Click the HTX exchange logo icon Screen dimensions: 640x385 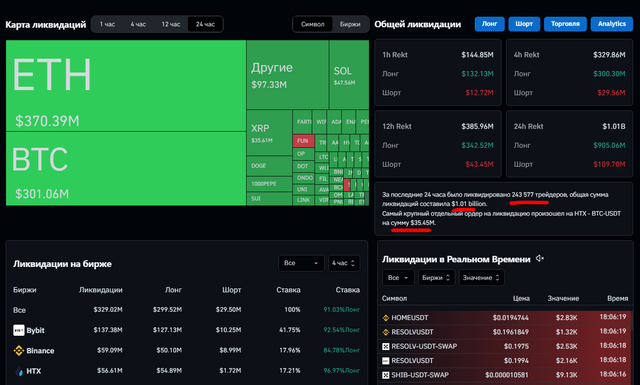pos(19,371)
